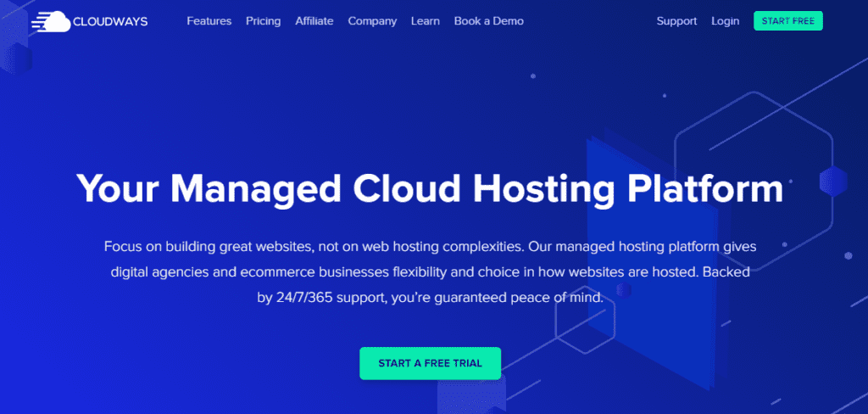
Task: Click the Login link
Action: (x=726, y=21)
